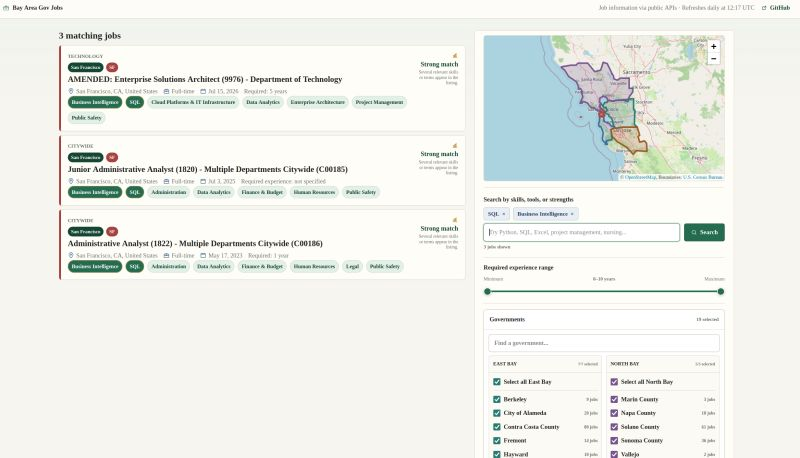Click the red SF badge on Administrative Analyst (1822) card
Viewport: 800px width, 458px height.
pos(112,232)
